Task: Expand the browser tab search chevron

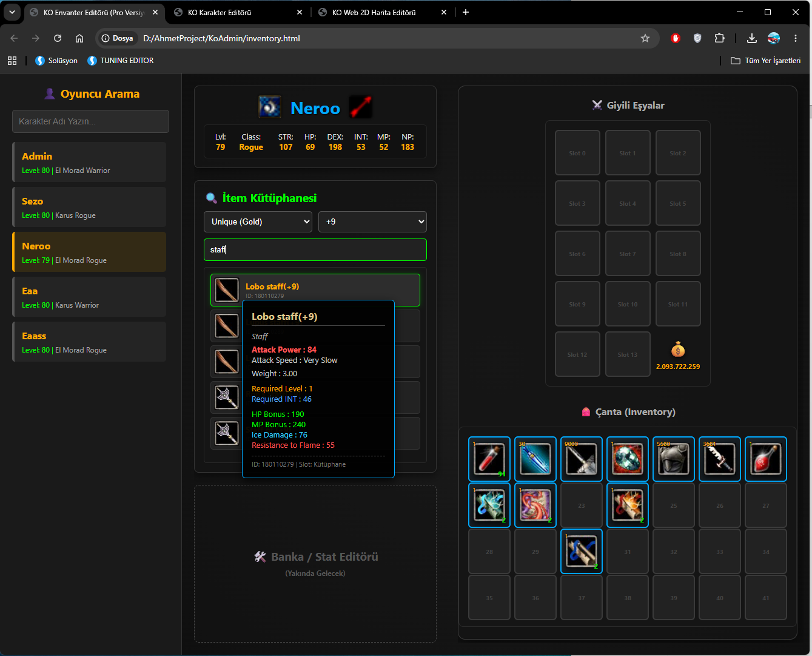Action: coord(12,12)
